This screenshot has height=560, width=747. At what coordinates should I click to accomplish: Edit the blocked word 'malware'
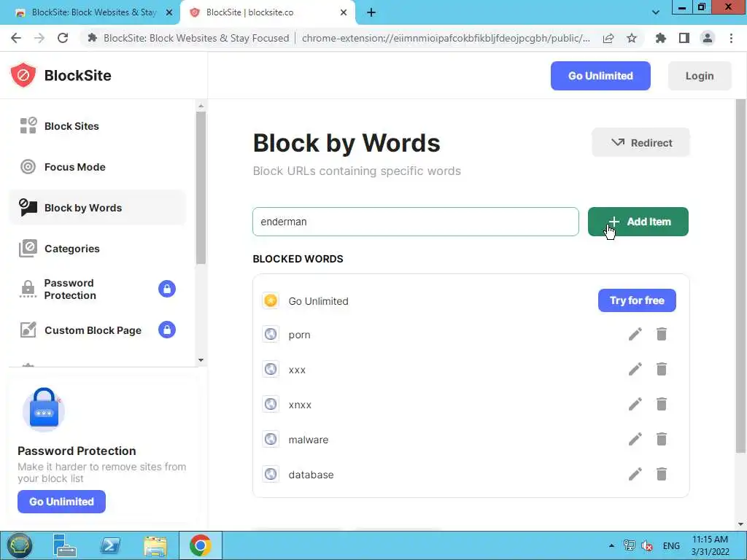pos(635,439)
